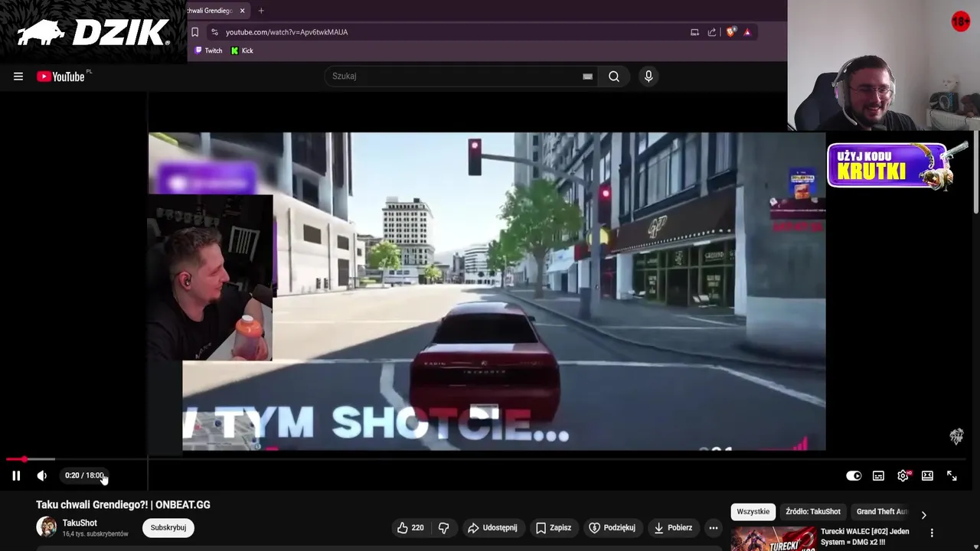Toggle the autoplay switch
980x551 pixels.
click(x=854, y=476)
